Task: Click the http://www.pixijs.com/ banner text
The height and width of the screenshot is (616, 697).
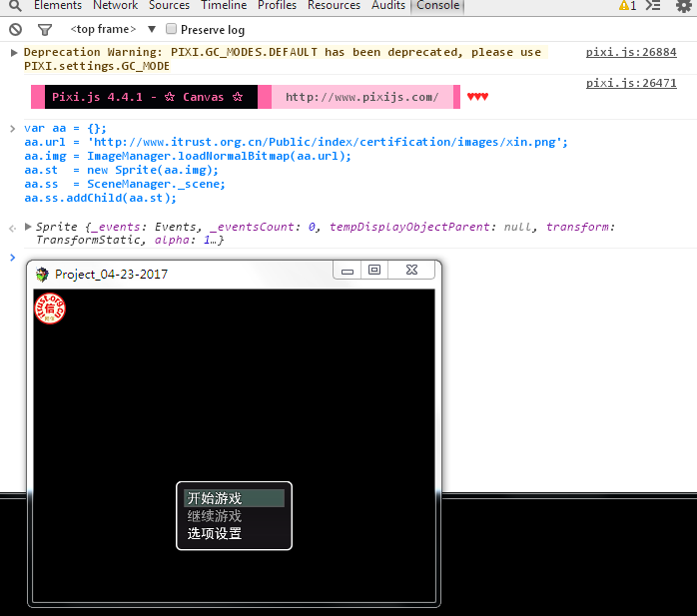Action: click(x=362, y=97)
